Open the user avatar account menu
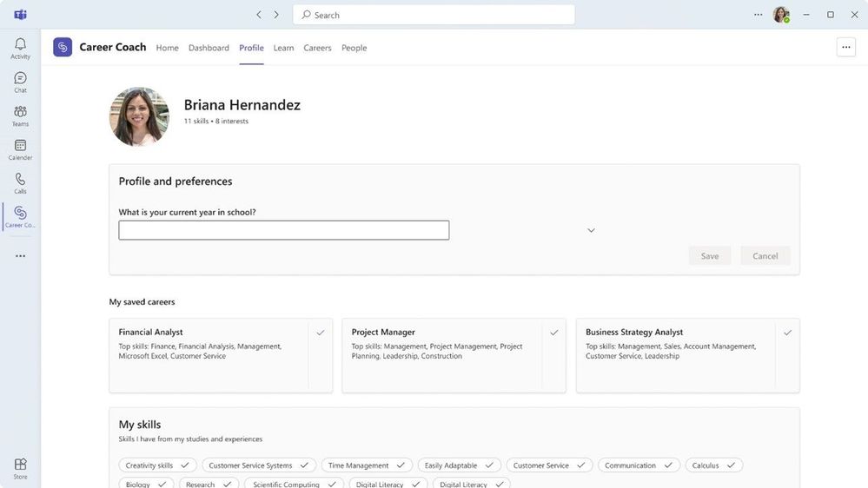The height and width of the screenshot is (488, 868). [781, 15]
